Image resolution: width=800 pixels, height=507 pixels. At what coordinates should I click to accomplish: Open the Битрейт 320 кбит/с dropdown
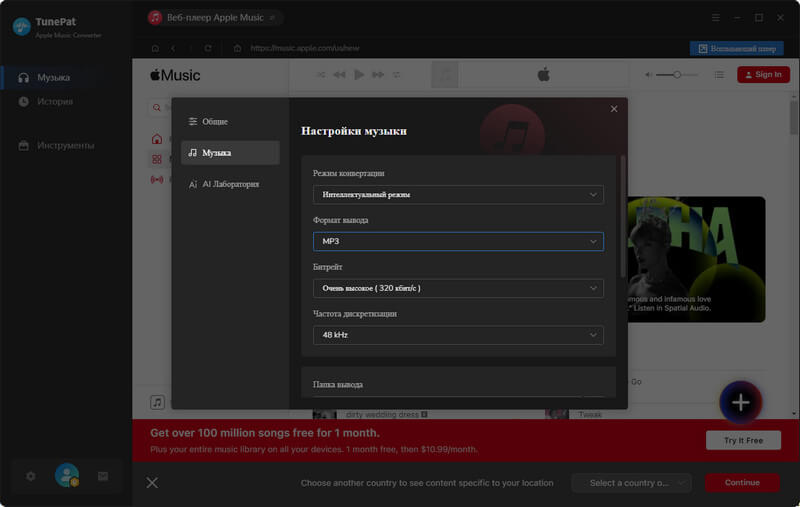(x=458, y=288)
